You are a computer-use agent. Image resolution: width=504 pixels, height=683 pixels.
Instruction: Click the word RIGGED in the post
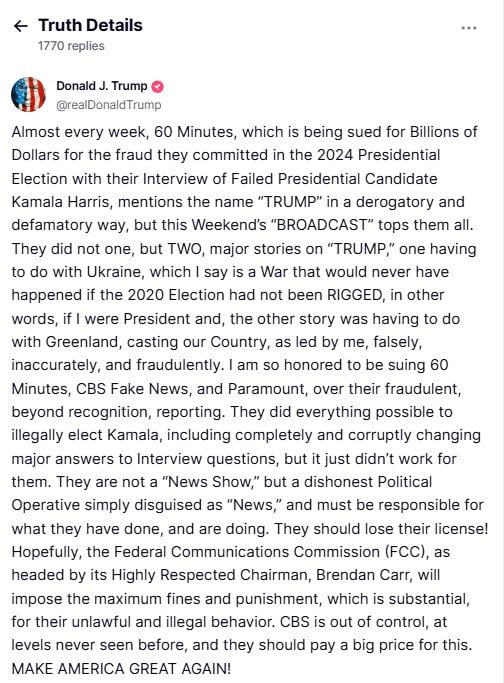[x=354, y=295]
